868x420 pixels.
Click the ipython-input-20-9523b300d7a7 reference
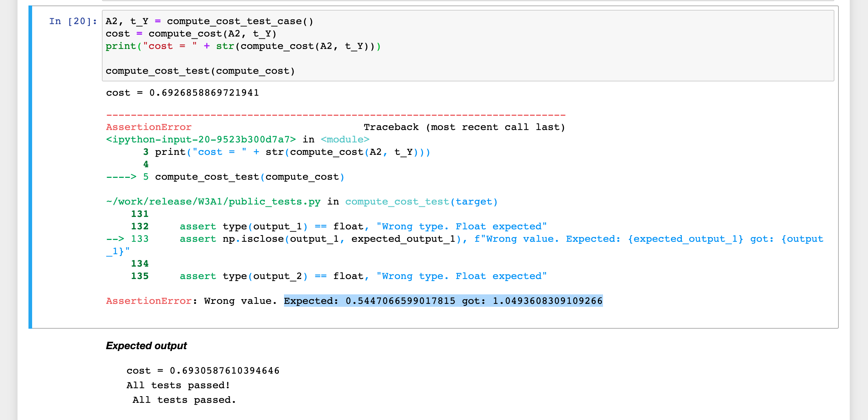(201, 140)
